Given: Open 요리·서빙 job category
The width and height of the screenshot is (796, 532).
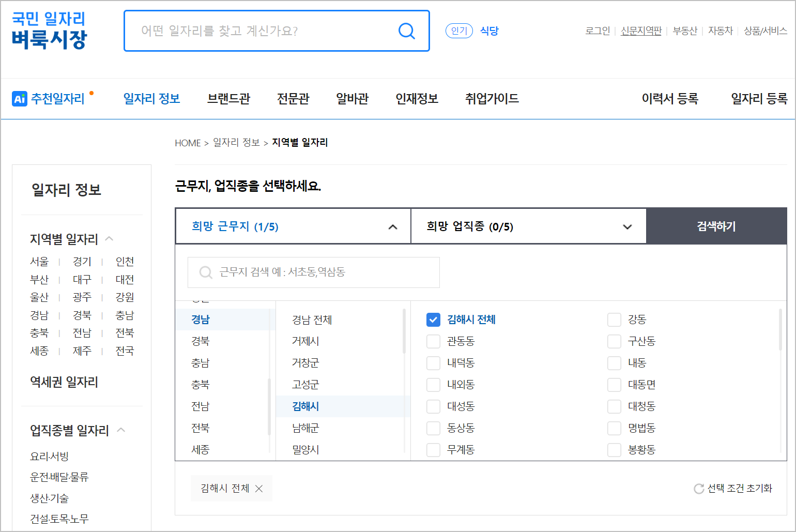Looking at the screenshot, I should tap(50, 457).
